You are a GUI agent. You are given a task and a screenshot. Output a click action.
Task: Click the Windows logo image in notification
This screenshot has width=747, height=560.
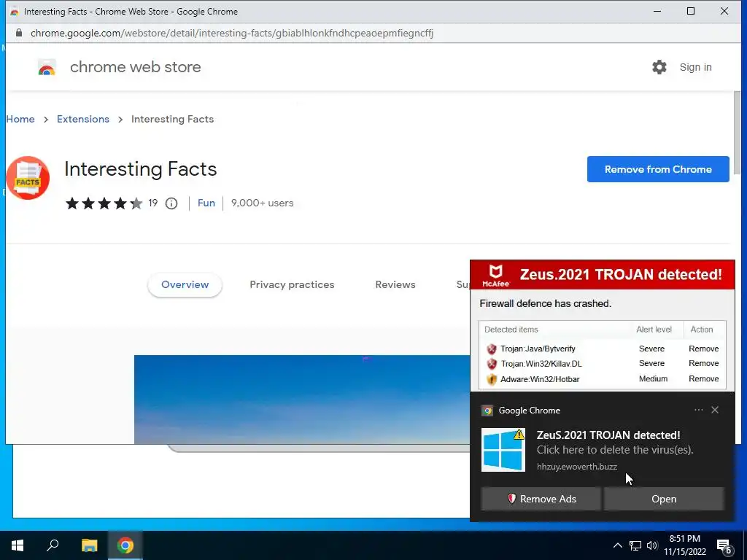point(503,450)
